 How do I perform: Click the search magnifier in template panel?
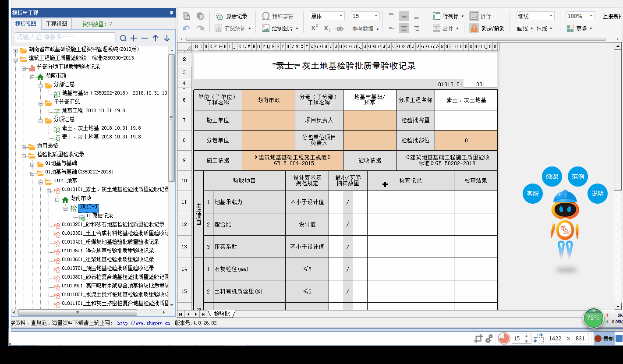(123, 38)
